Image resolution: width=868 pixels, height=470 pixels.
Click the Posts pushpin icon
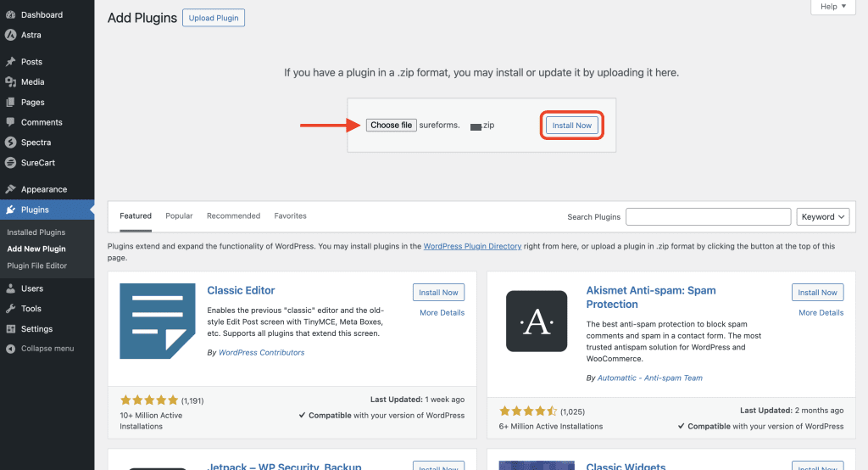(x=10, y=62)
